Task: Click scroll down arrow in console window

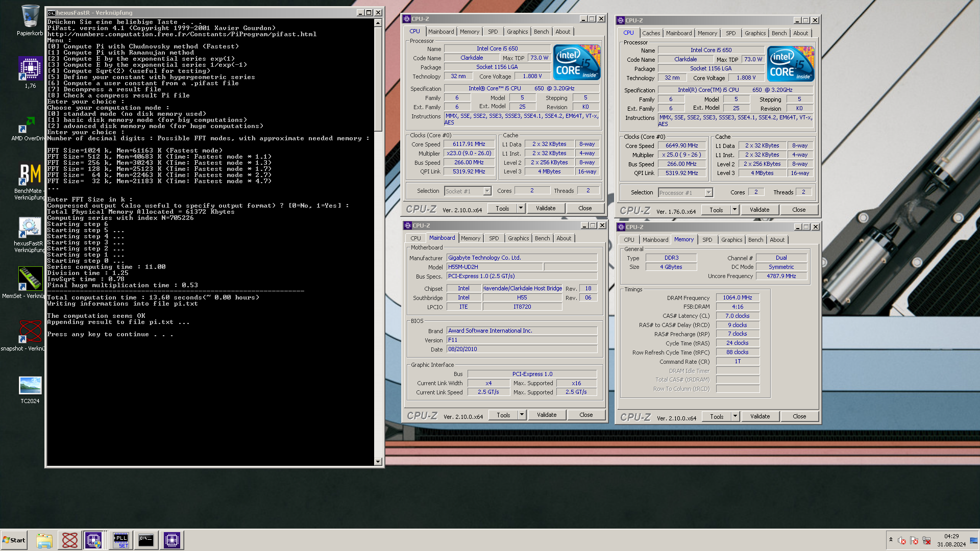Action: [378, 462]
